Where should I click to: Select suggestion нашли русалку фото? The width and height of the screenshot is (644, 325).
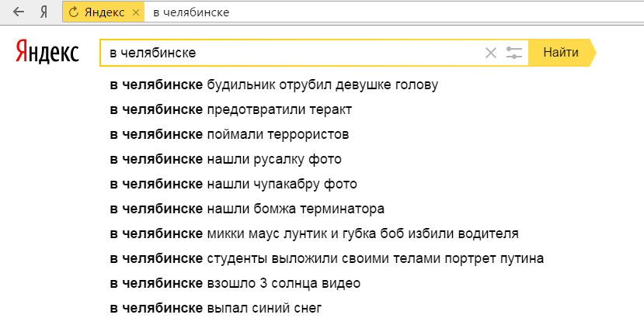click(x=225, y=159)
